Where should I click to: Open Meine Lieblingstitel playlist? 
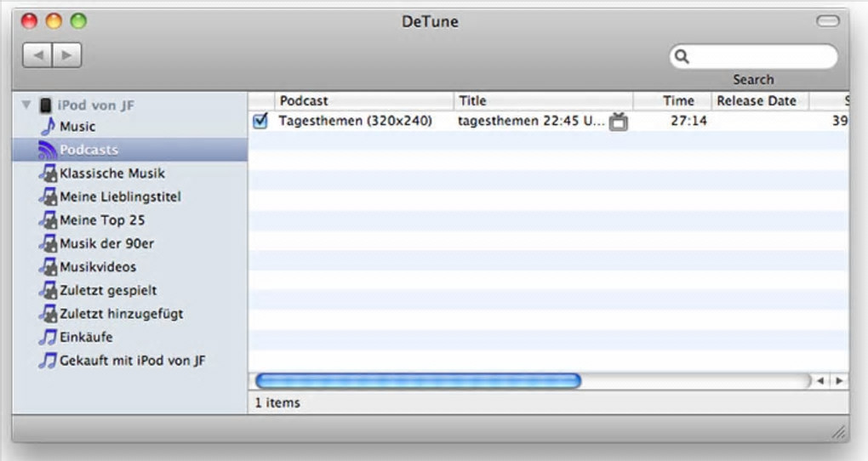(x=120, y=196)
